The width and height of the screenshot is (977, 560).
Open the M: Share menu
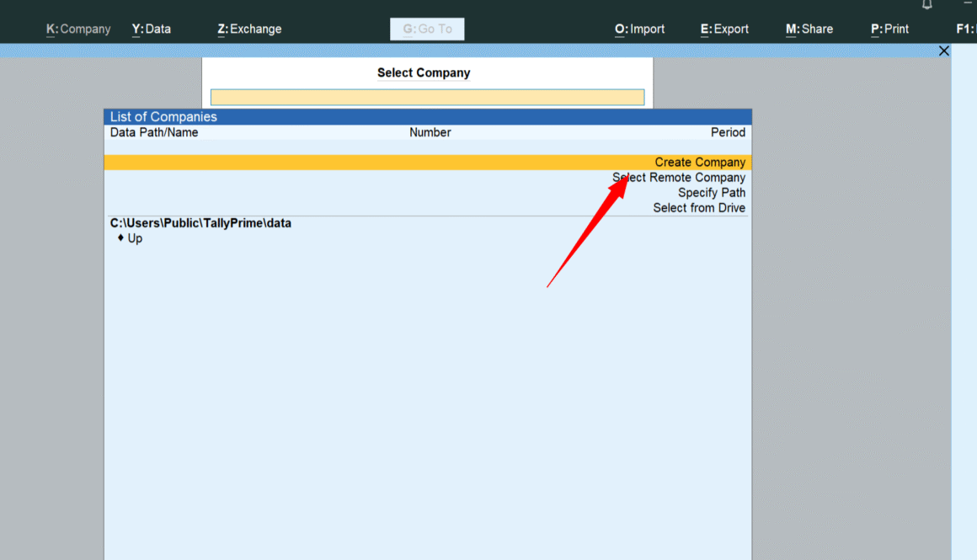[x=809, y=29]
